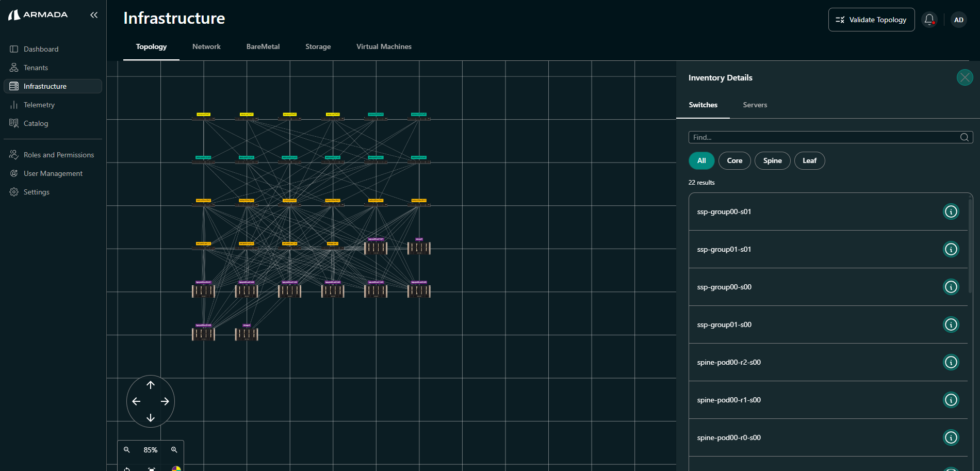
Task: Click the Find search field
Action: tap(825, 137)
